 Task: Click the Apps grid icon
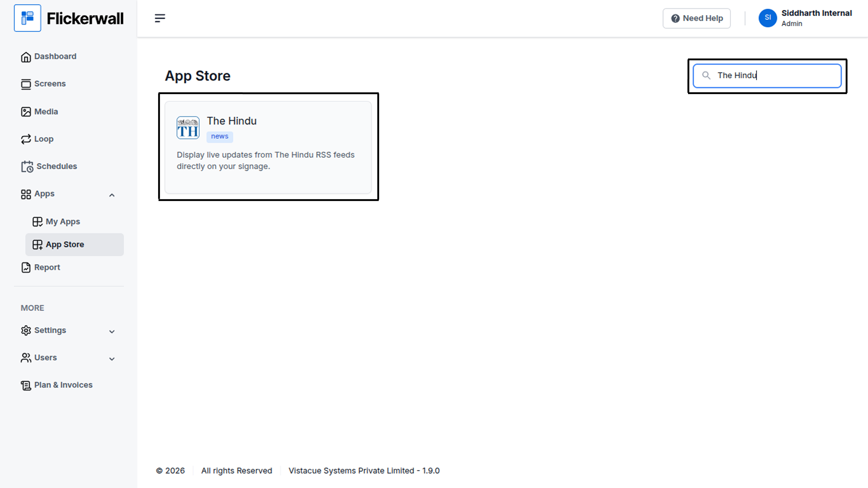coord(26,194)
